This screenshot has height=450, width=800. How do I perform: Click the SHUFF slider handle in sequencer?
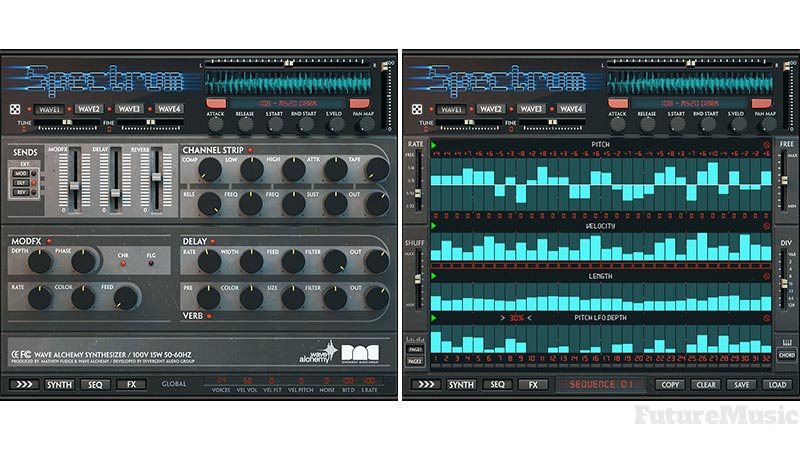point(418,279)
